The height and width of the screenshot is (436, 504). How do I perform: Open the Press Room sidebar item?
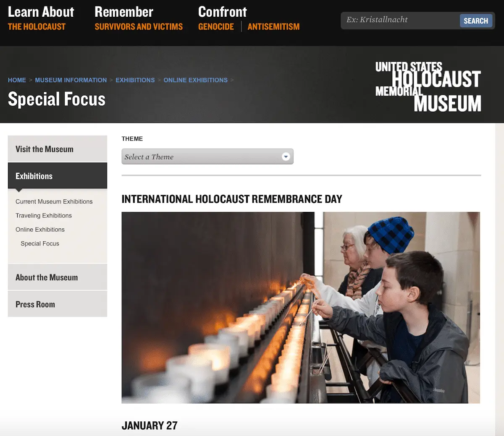tap(58, 304)
